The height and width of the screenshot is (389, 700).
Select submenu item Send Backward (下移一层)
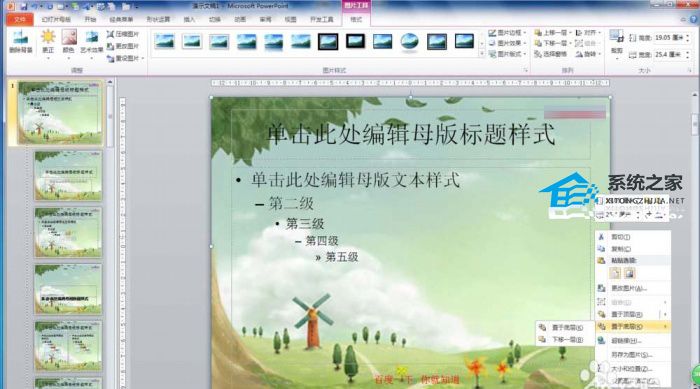pyautogui.click(x=564, y=340)
